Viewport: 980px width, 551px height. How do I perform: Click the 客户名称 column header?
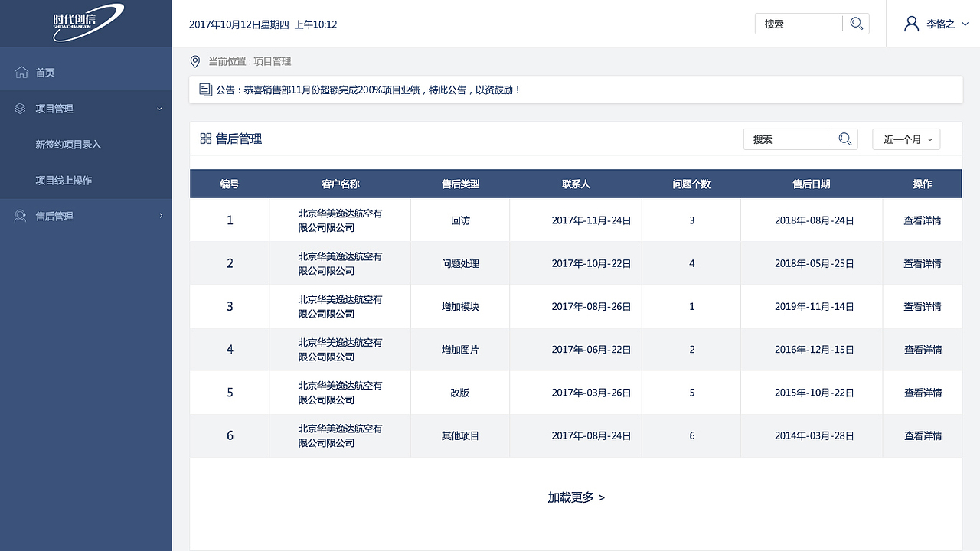(x=340, y=184)
